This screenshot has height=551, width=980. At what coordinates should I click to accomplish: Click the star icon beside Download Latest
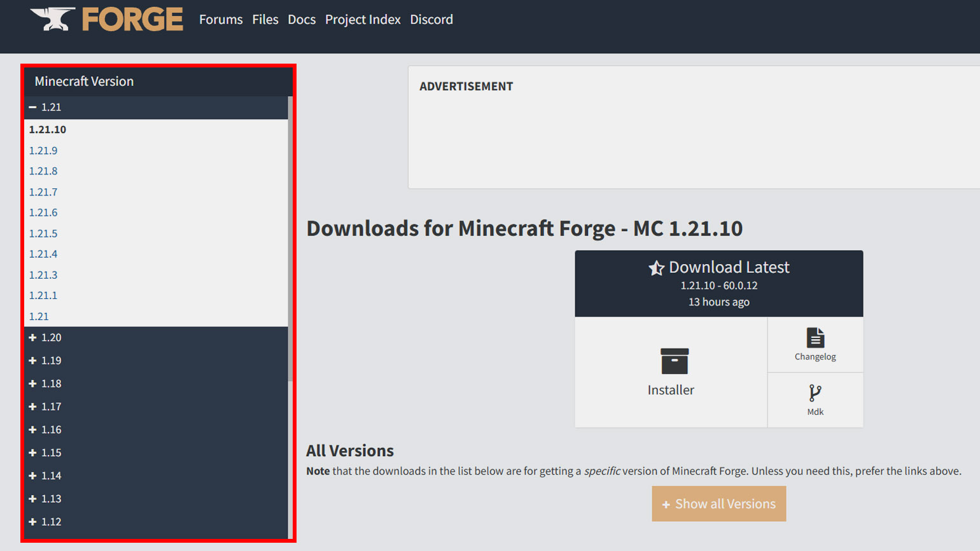click(x=656, y=268)
